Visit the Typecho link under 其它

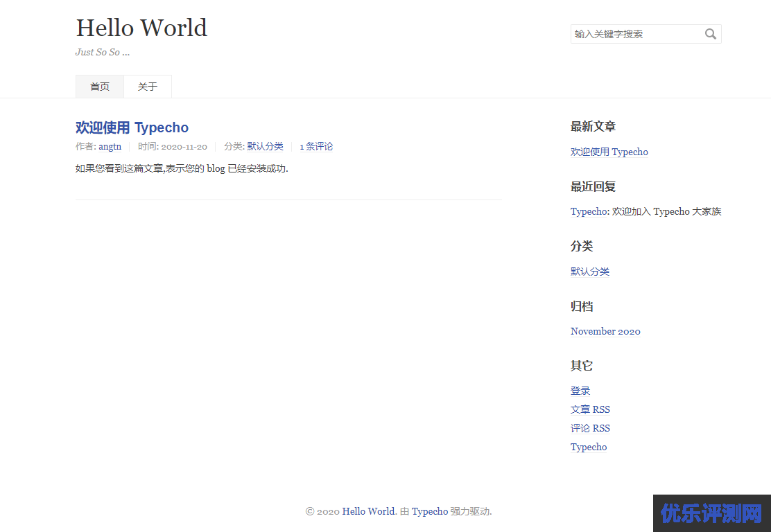tap(589, 447)
